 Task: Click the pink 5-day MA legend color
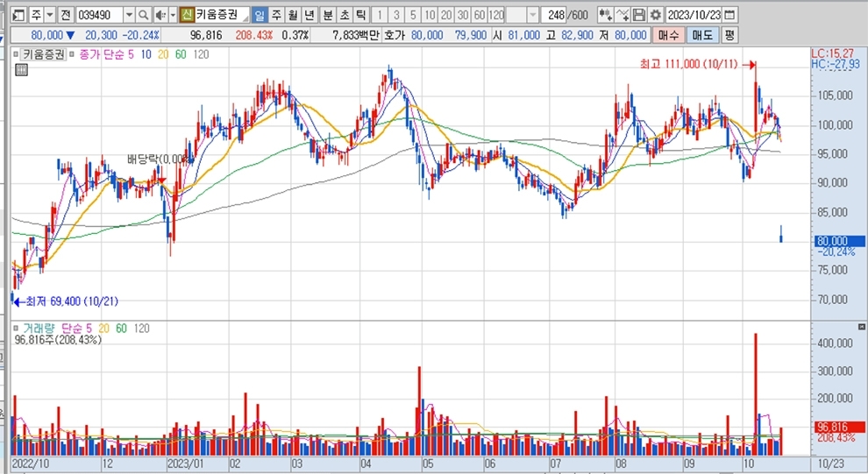point(131,54)
